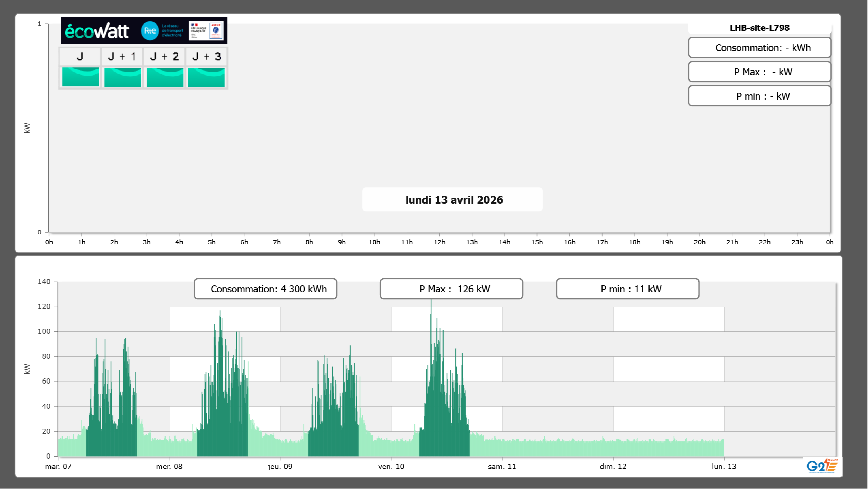Click the P min : 11 kW box
The height and width of the screenshot is (489, 868).
[627, 289]
